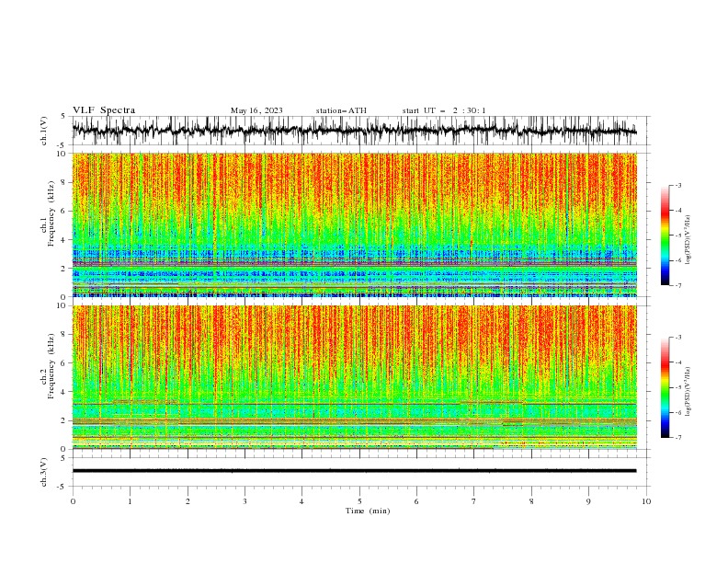Screen dimensions: 728x563
Task: Click the ch.1(V) waveform axis label
Action: point(44,131)
